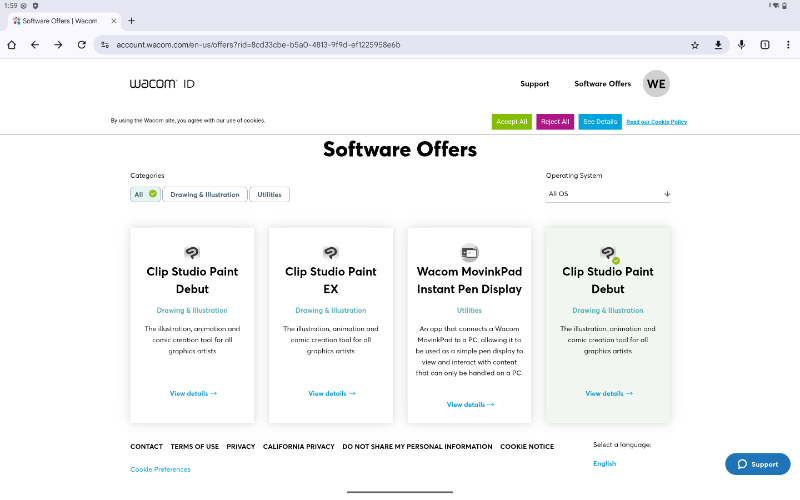Click Clip Studio Paint EX icon
Viewport: 800px width, 500px height.
[331, 253]
